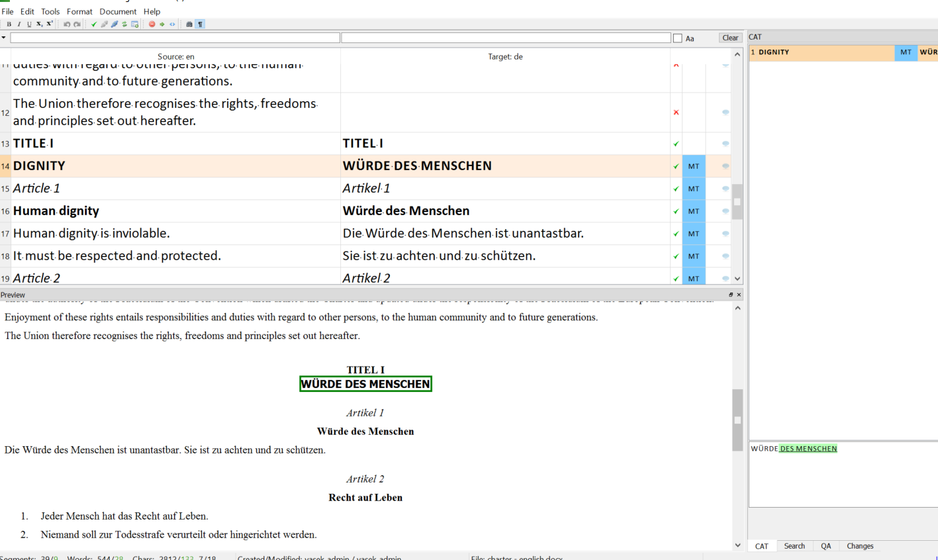Click the window-with-plus icon in the toolbar
Viewport: 938px width, 560px height.
[135, 24]
